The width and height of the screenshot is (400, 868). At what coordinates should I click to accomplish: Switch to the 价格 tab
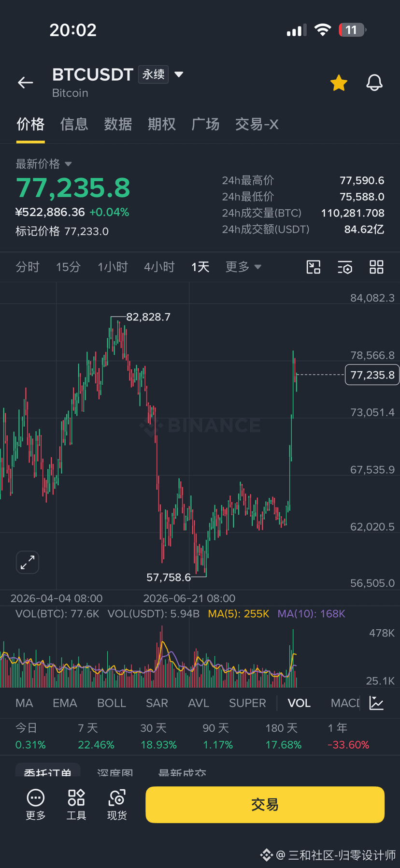[30, 124]
